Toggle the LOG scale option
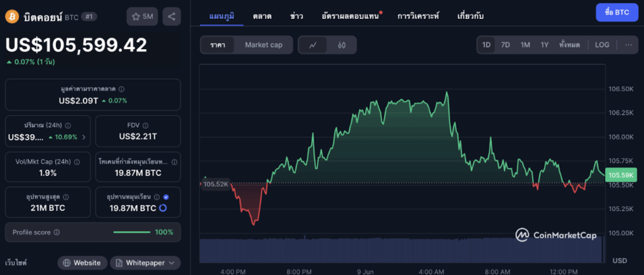The height and width of the screenshot is (275, 644). 602,45
